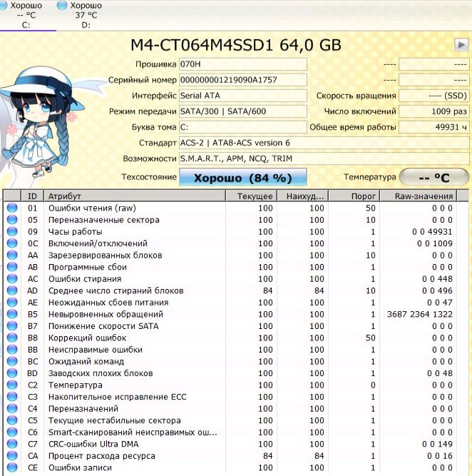The image size is (472, 476).
Task: Click the Возможности S.M.A.R.T. features field
Action: [324, 158]
